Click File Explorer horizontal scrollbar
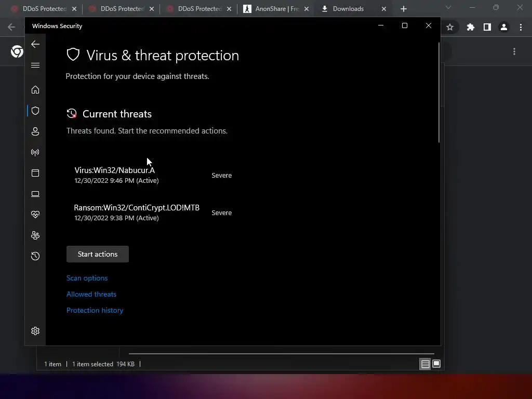The height and width of the screenshot is (399, 532). click(x=281, y=353)
